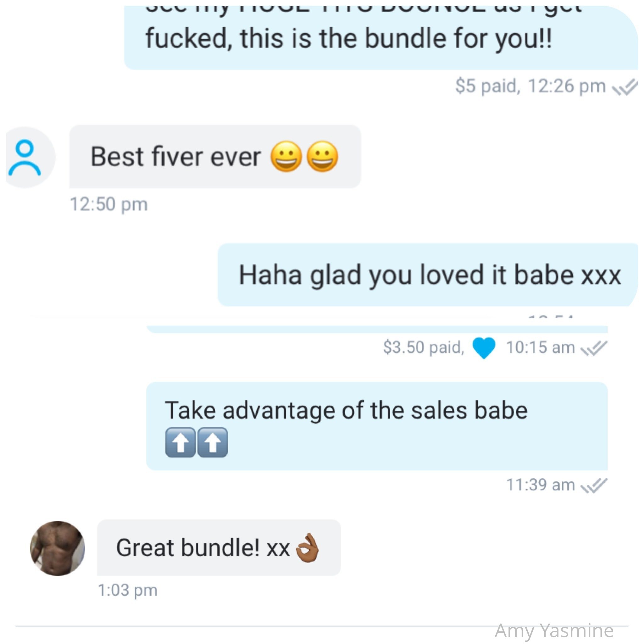Click the first grinning emoji in 'Best fiver ever'
This screenshot has width=644, height=644.
point(286,156)
